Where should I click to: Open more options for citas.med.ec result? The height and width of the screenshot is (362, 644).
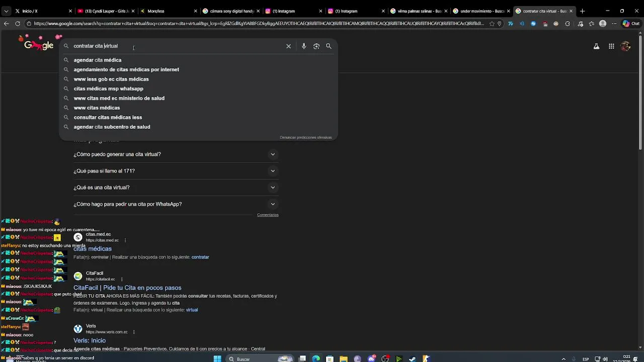tap(125, 240)
